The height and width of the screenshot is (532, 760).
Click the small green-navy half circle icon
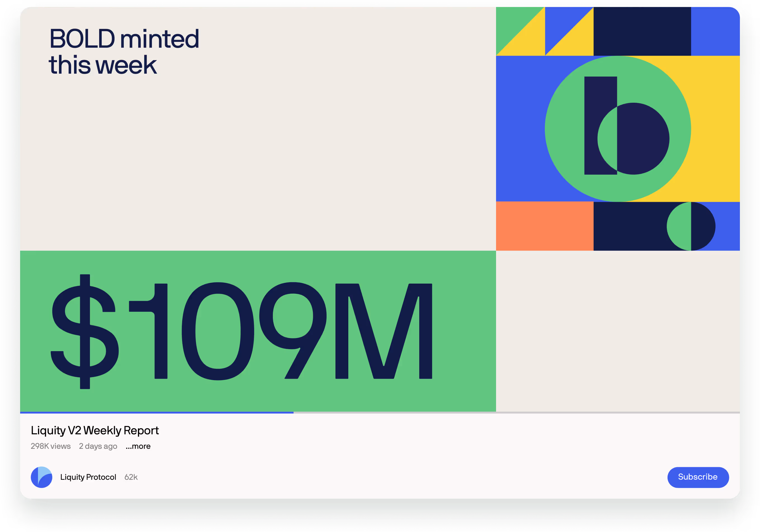click(x=691, y=226)
